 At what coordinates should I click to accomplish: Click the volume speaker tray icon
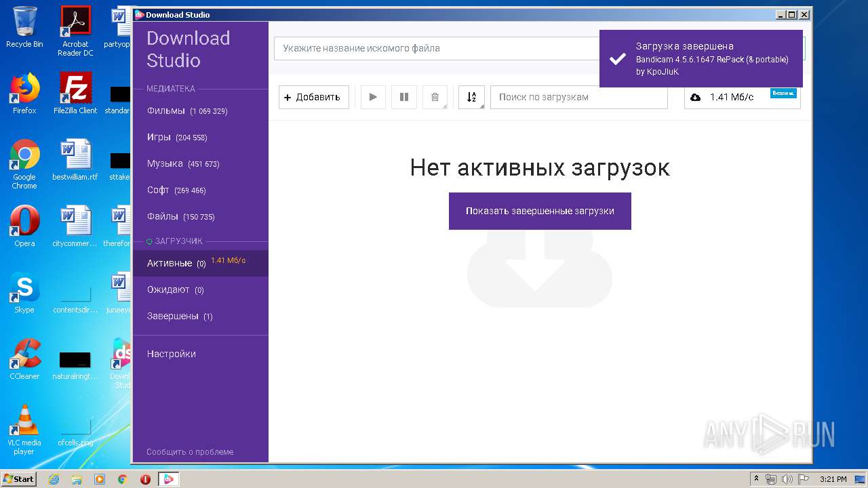[787, 479]
